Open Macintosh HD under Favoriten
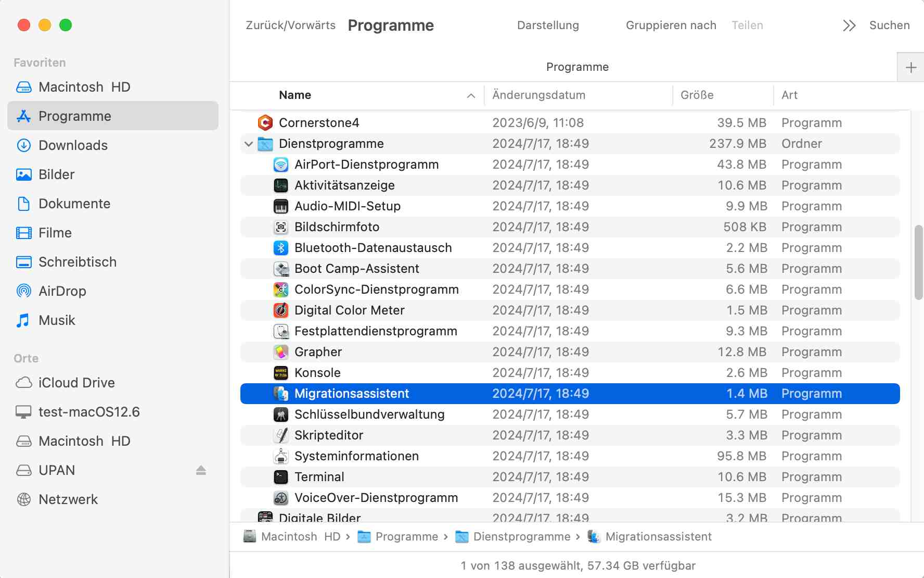This screenshot has height=578, width=924. point(113,87)
